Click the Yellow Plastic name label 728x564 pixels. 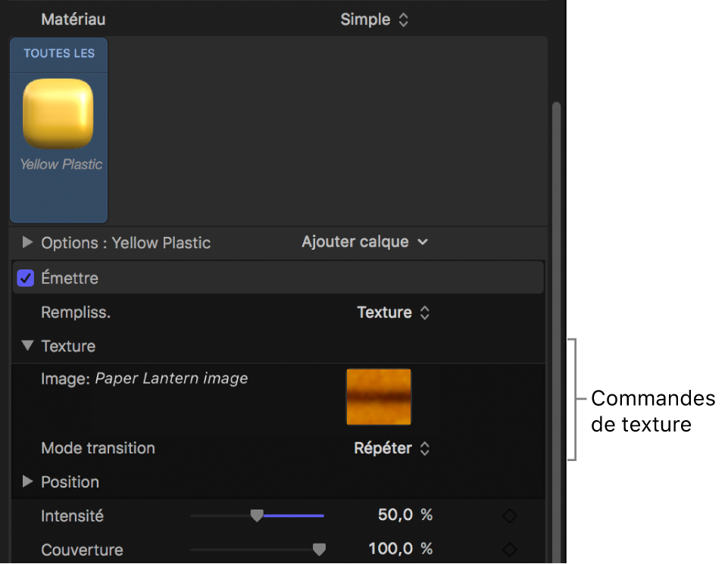(x=61, y=164)
